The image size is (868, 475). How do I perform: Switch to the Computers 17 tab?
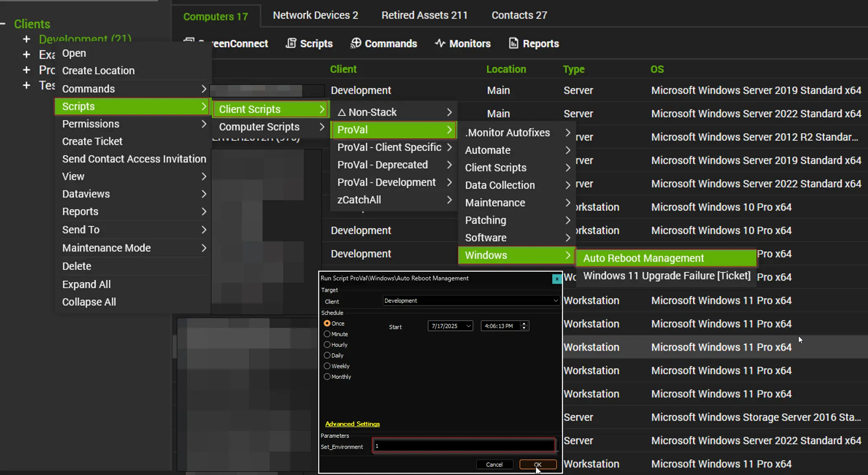pyautogui.click(x=216, y=16)
